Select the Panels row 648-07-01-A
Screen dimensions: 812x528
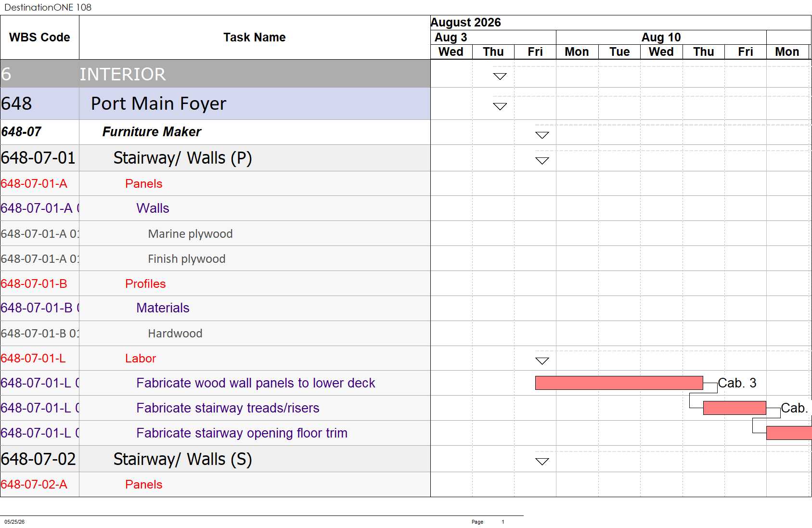click(x=215, y=183)
